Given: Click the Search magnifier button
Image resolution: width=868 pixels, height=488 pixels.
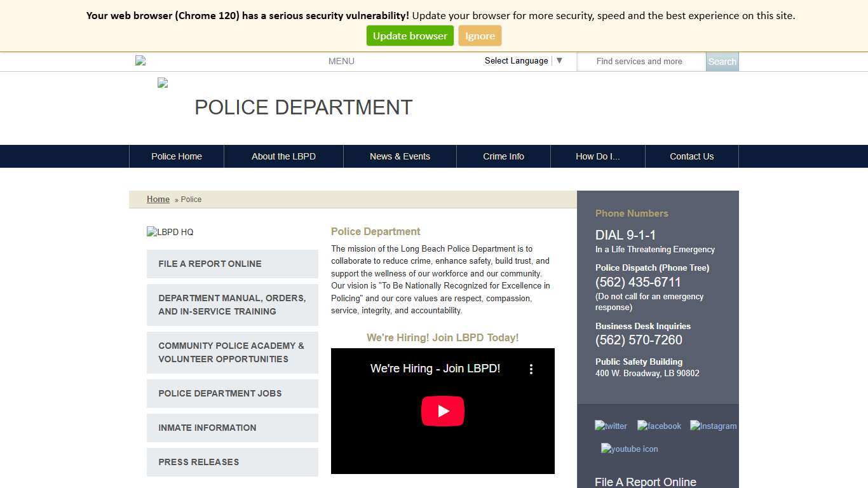Looking at the screenshot, I should tap(722, 61).
